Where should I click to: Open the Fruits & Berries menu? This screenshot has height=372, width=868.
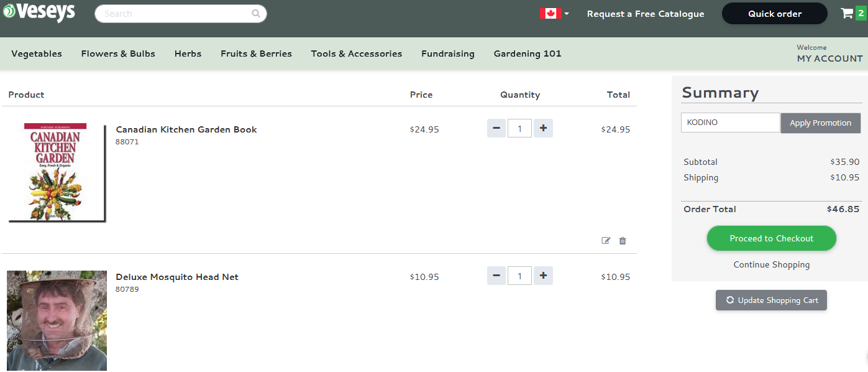point(256,53)
